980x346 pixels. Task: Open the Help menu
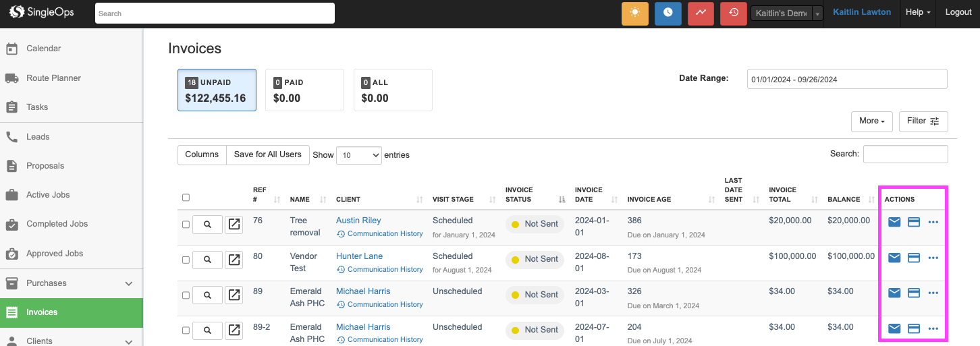[917, 13]
